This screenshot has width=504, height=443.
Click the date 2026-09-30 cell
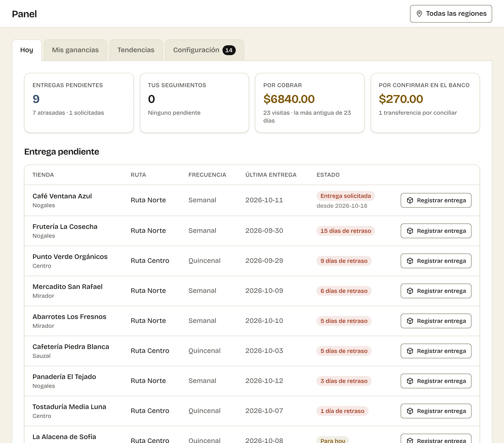click(x=264, y=231)
